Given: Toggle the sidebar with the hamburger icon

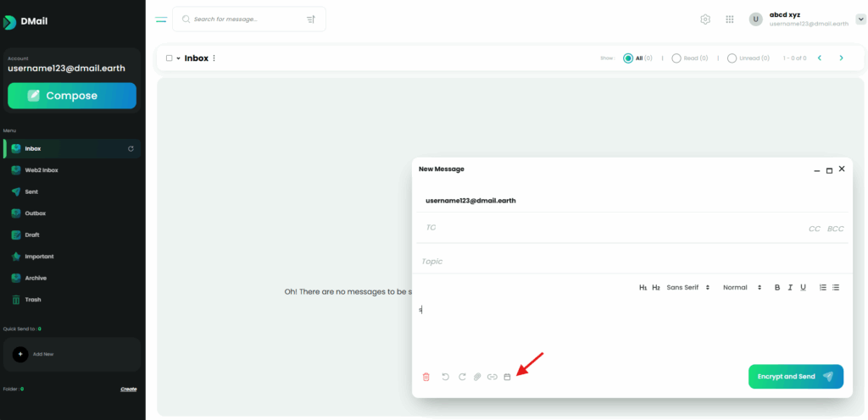Looking at the screenshot, I should pyautogui.click(x=161, y=19).
